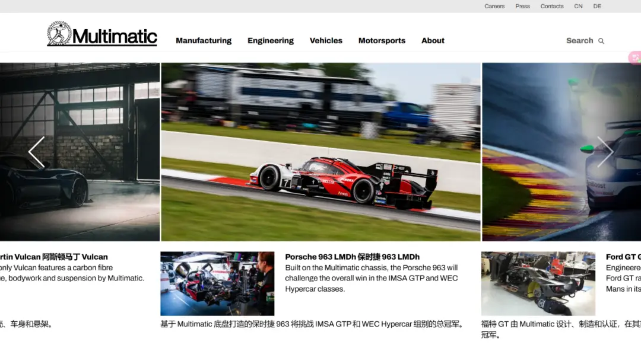Open the Contacts link
This screenshot has height=364, width=641.
(x=552, y=6)
